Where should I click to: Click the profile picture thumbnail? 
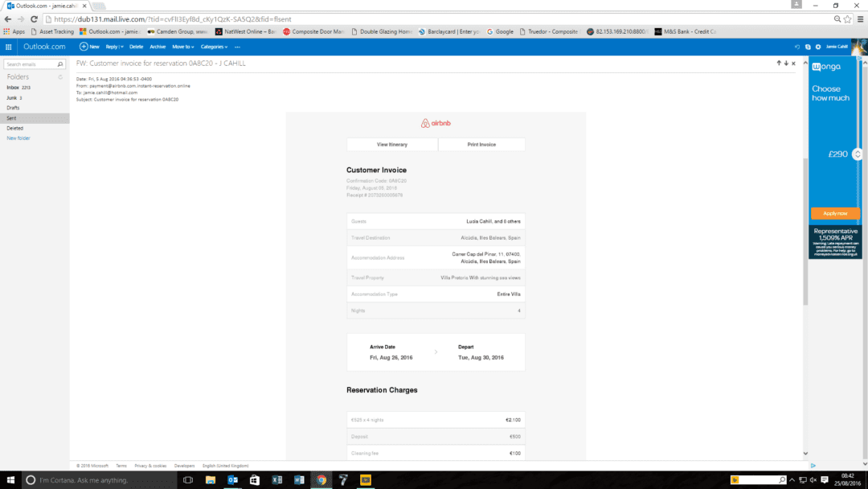click(x=858, y=47)
